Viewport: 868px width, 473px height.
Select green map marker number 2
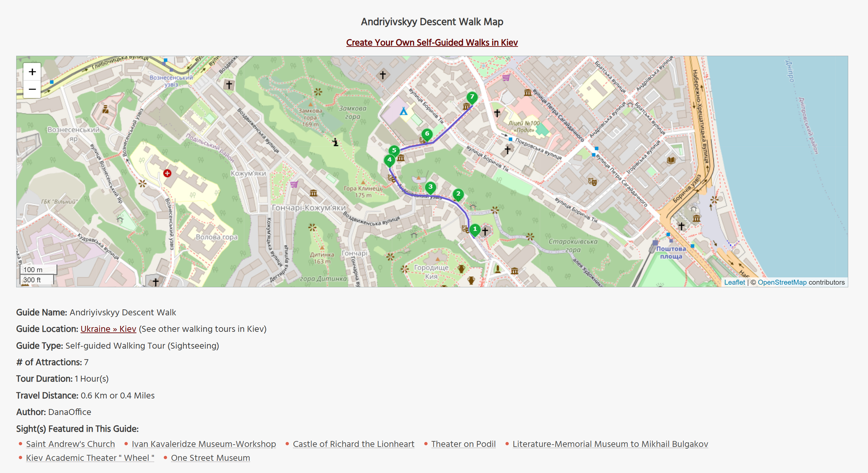click(458, 194)
